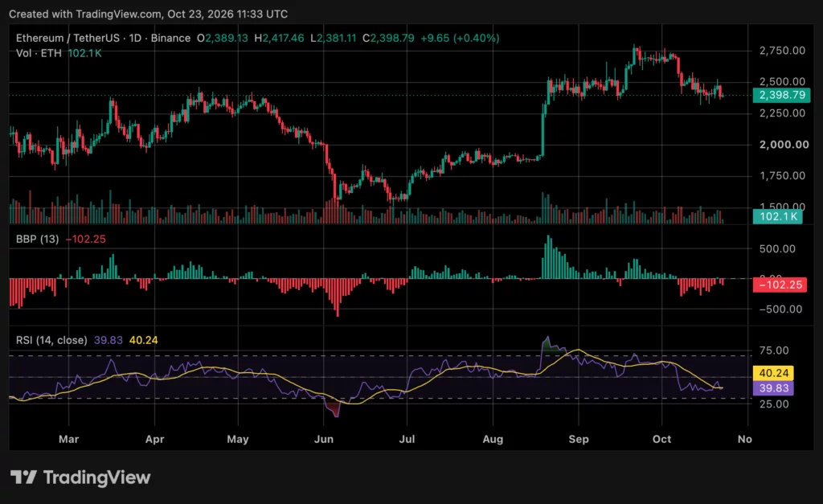Click the Apr label on the time axis
This screenshot has height=504, width=823.
click(x=155, y=439)
